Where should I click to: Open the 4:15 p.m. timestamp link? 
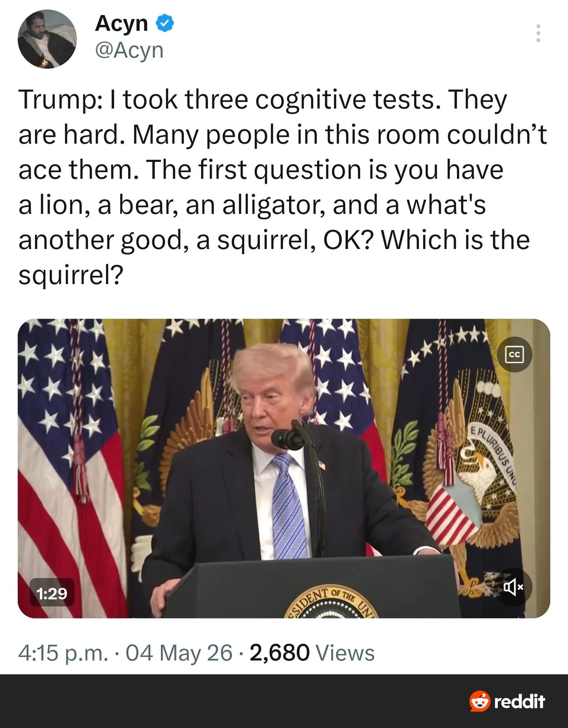click(x=63, y=653)
